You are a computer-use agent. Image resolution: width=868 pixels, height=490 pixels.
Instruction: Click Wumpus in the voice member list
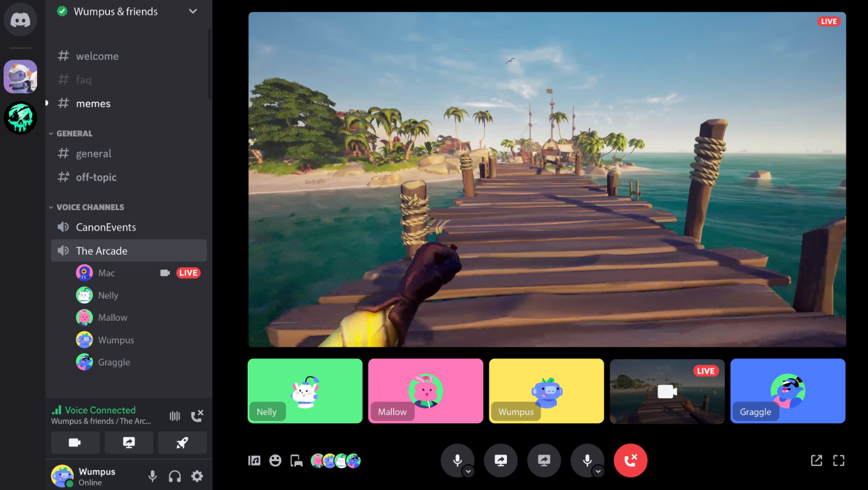pyautogui.click(x=116, y=340)
